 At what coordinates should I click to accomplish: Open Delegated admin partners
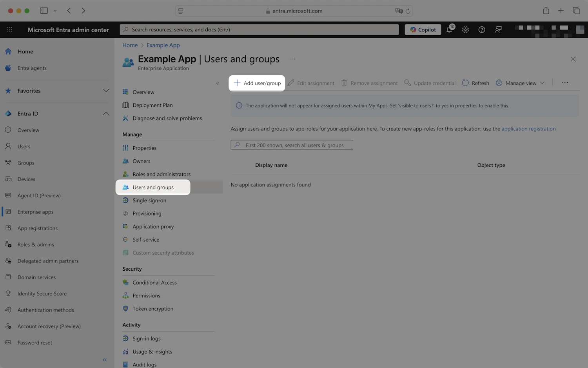tap(48, 261)
